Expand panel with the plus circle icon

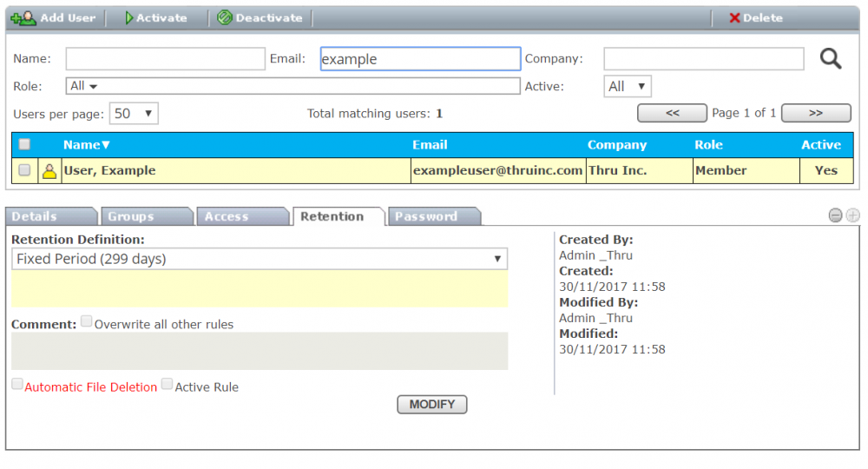click(x=852, y=215)
